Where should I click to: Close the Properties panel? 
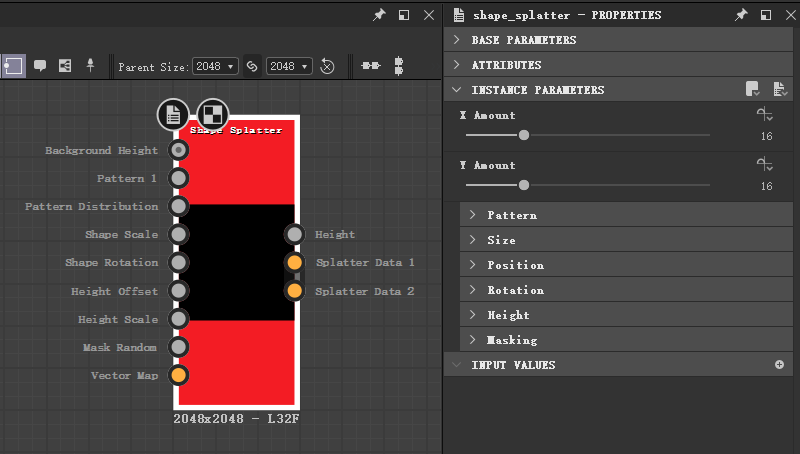[x=791, y=15]
